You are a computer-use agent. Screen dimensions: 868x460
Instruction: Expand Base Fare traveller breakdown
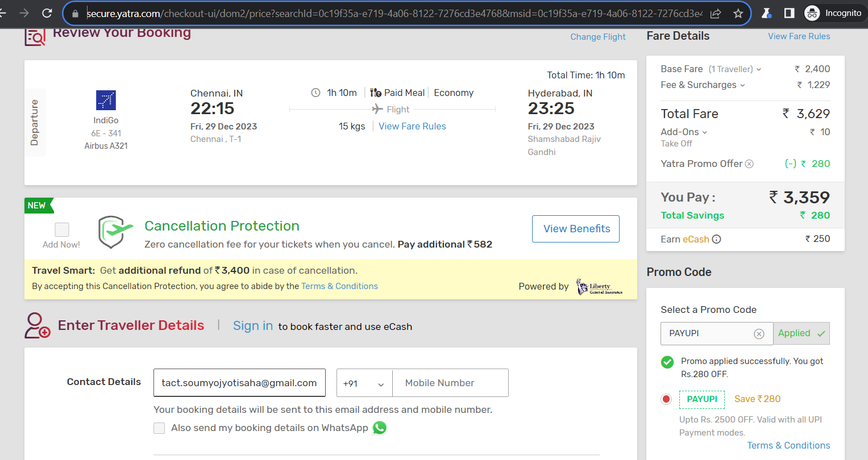click(x=758, y=69)
